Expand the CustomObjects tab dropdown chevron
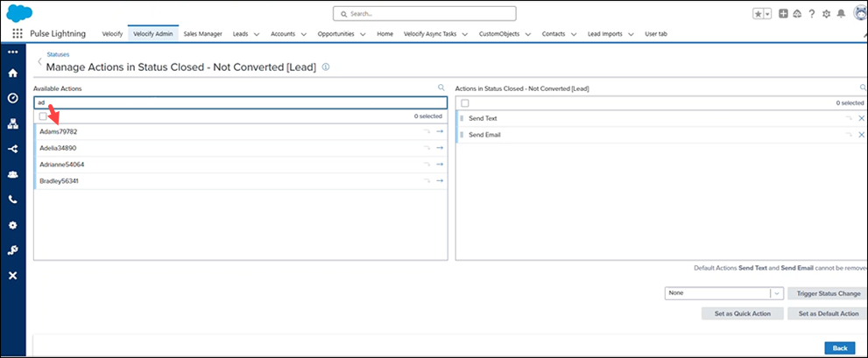Image resolution: width=868 pixels, height=358 pixels. (x=527, y=34)
